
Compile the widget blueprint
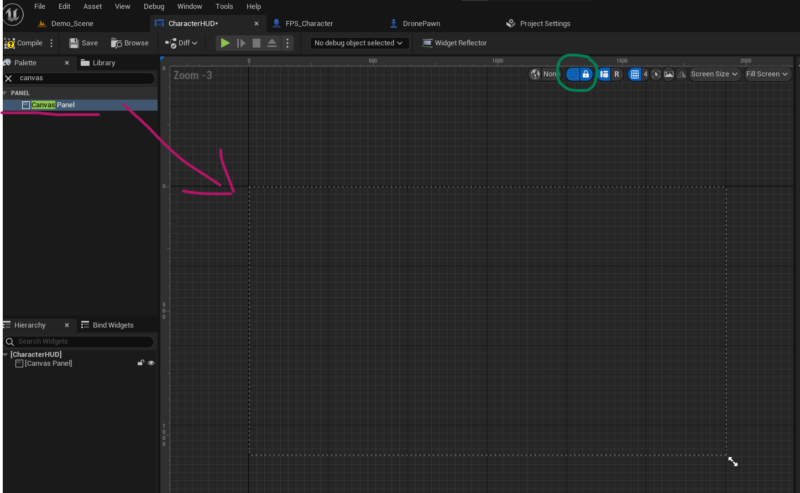(23, 43)
